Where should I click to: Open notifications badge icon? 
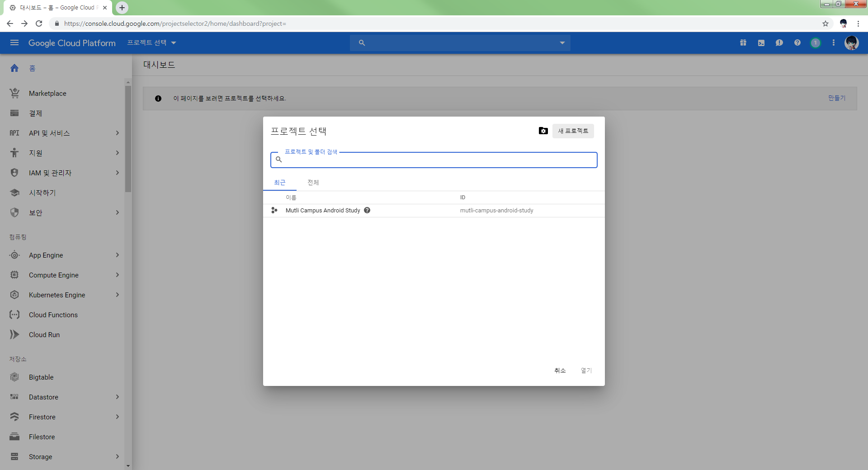pos(816,42)
